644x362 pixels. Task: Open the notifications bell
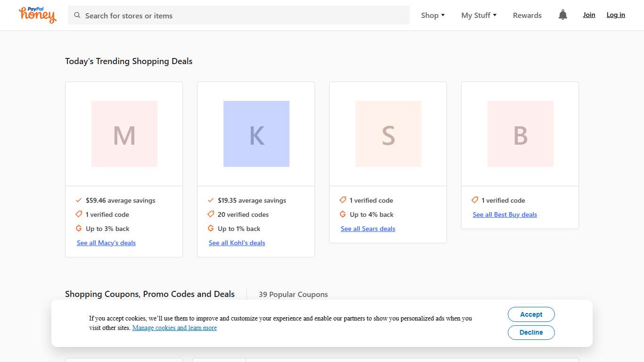pos(562,15)
